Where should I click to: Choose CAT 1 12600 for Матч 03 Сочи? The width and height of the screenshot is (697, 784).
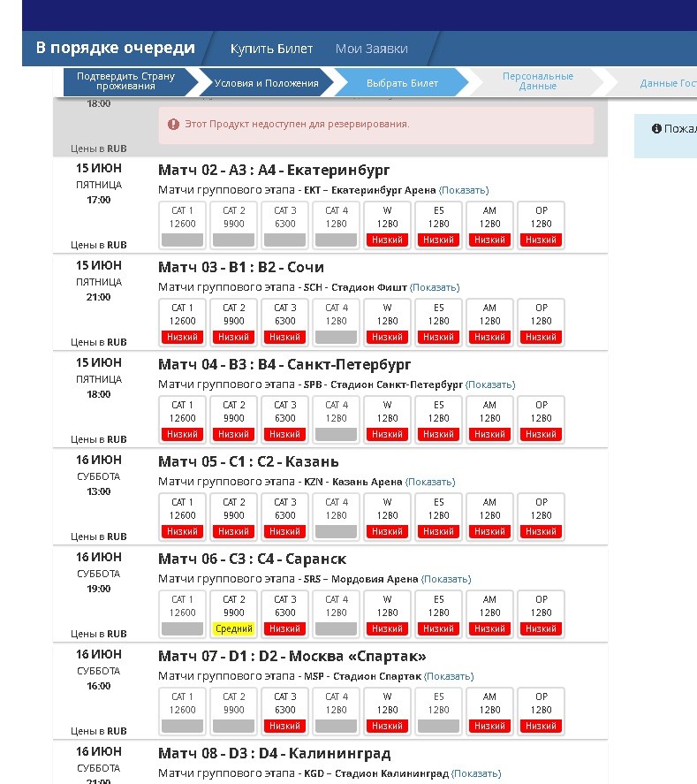182,322
